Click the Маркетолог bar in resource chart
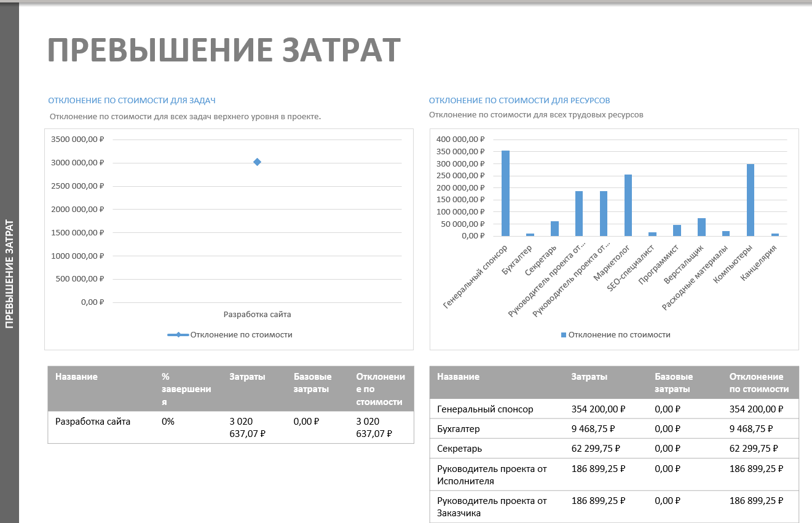 (628, 205)
